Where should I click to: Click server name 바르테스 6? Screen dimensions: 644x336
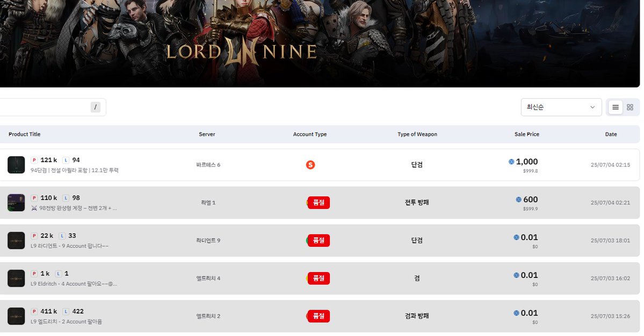(x=208, y=165)
